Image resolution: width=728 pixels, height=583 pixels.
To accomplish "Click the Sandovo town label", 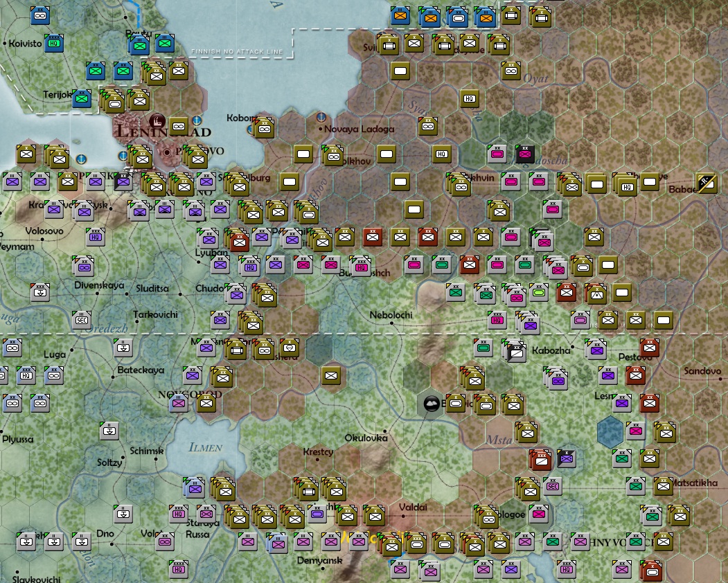I will pyautogui.click(x=702, y=371).
